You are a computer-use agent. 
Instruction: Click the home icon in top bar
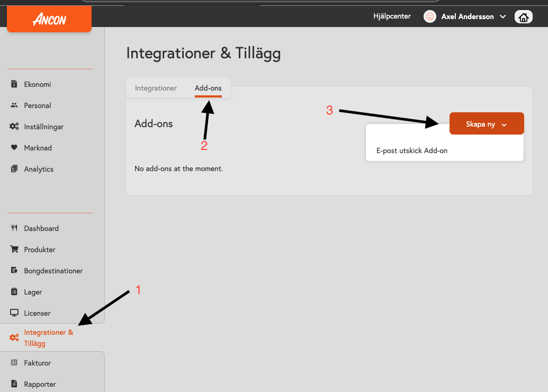(x=523, y=17)
